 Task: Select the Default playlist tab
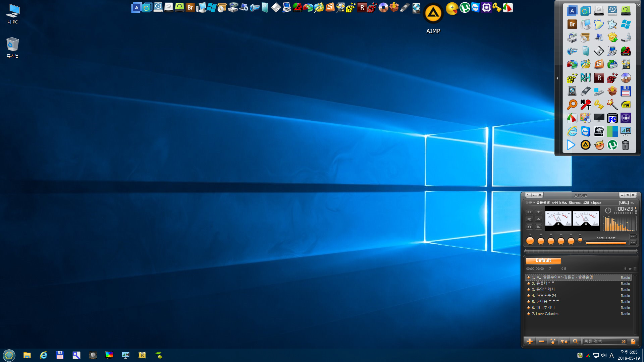(x=543, y=260)
